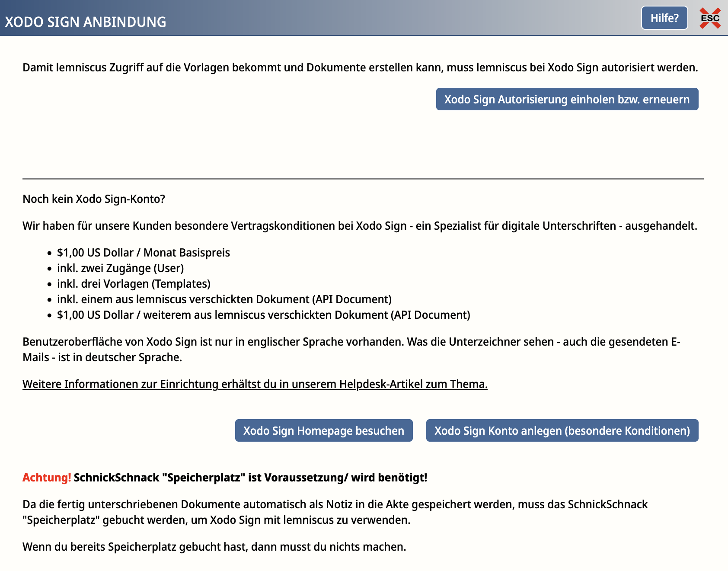Click Xodo Sign Homepage besuchen button
Image resolution: width=728 pixels, height=571 pixels.
(x=323, y=431)
